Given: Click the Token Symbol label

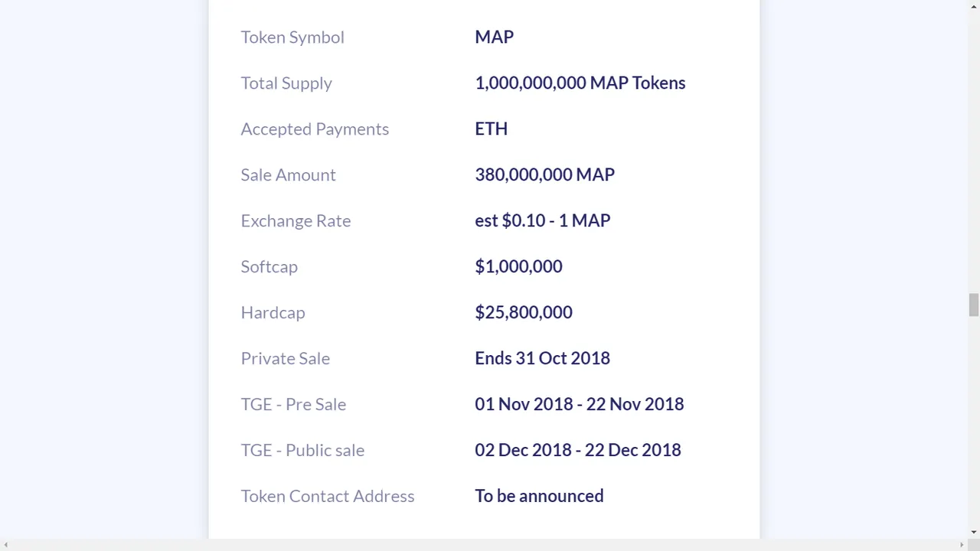Looking at the screenshot, I should click(x=292, y=37).
